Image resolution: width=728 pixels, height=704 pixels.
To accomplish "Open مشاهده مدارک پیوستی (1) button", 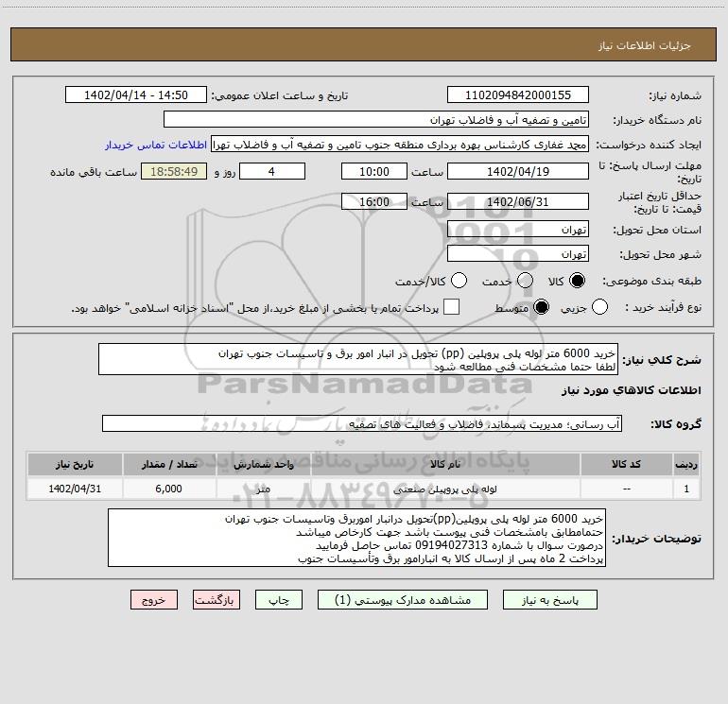I will pos(403,600).
